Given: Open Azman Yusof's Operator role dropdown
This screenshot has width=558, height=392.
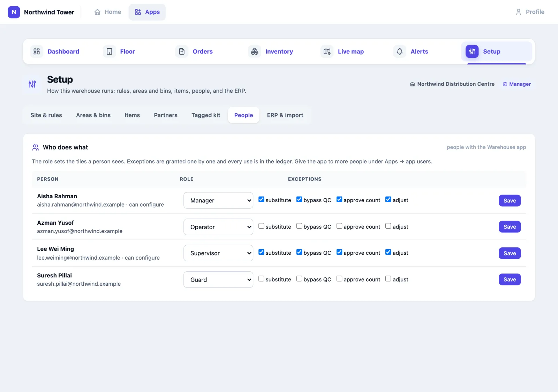Looking at the screenshot, I should tap(218, 227).
